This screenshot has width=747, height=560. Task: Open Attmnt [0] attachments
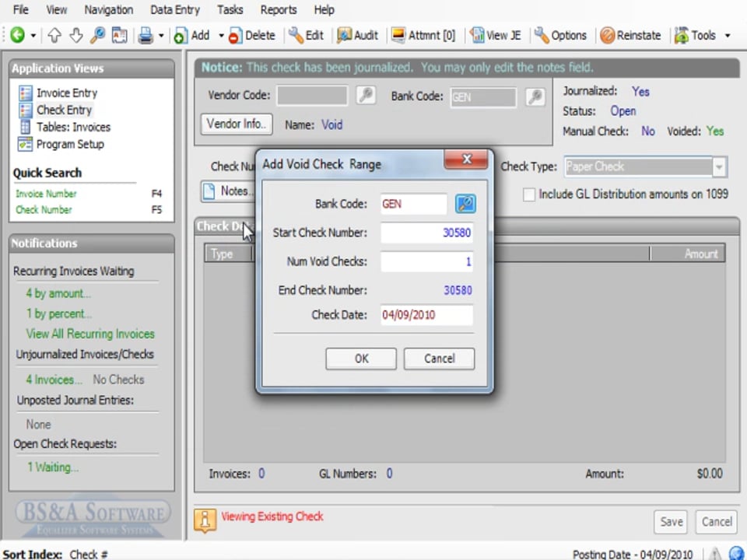pyautogui.click(x=423, y=35)
